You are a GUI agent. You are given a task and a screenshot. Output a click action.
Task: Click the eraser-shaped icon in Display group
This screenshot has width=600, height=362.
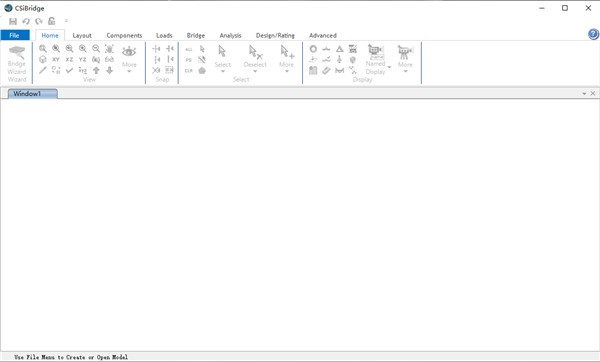pos(326,70)
